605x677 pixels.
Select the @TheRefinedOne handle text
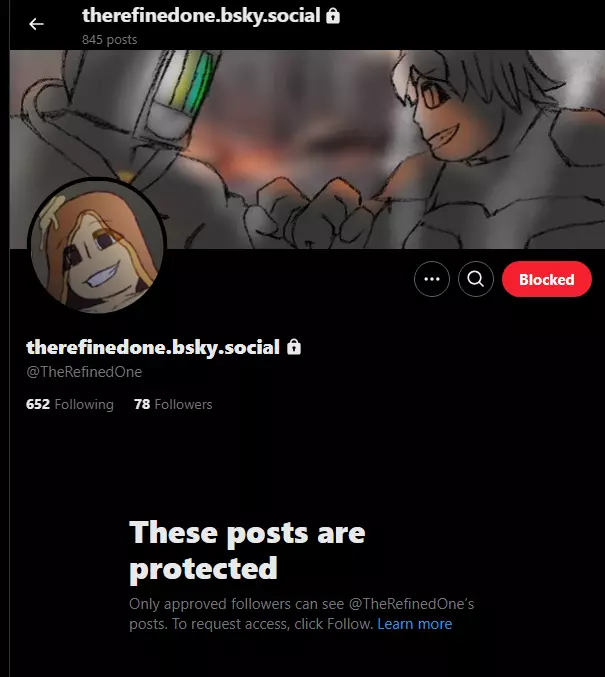click(84, 372)
